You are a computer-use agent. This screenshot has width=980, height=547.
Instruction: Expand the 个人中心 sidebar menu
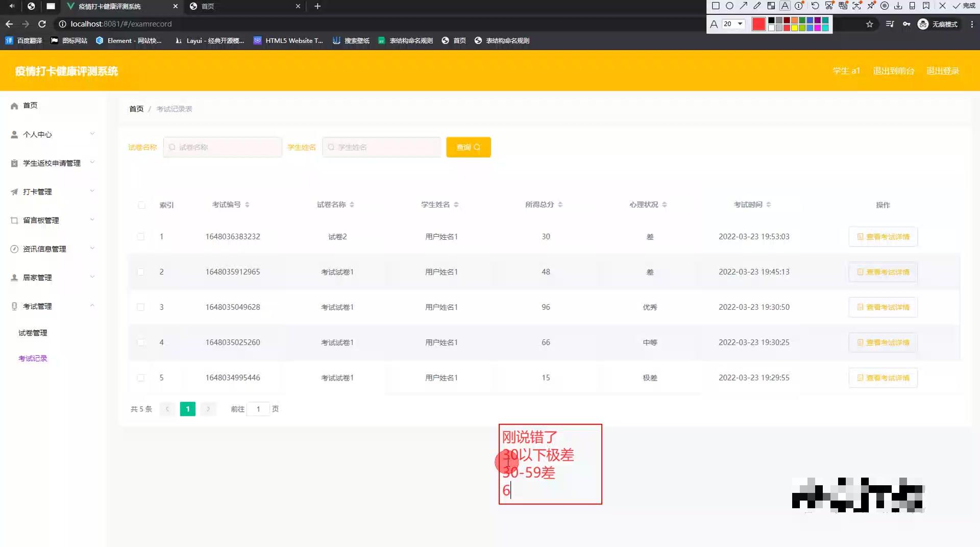pyautogui.click(x=53, y=134)
